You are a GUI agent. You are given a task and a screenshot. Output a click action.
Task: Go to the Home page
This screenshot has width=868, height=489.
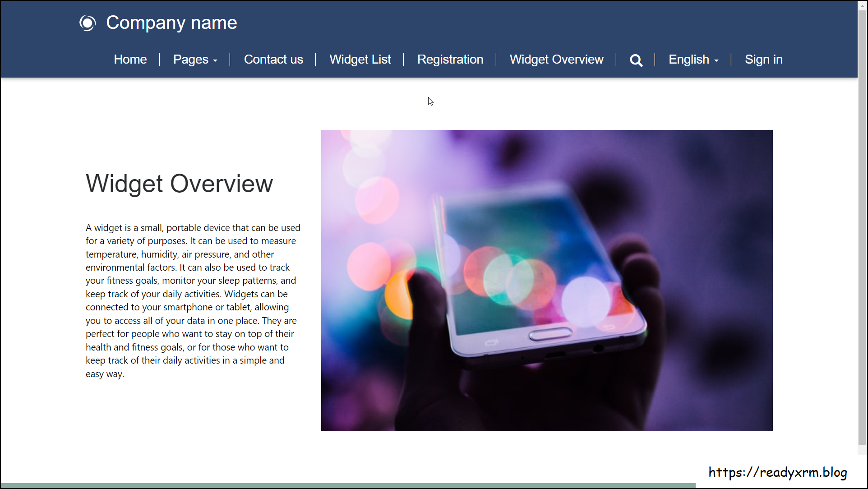click(x=130, y=60)
